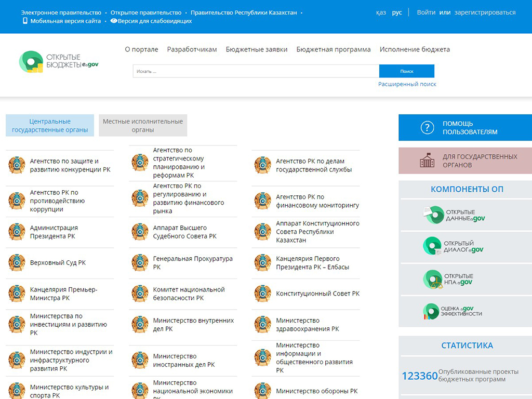
Task: Select Центральные государственные органы tab
Action: pos(50,126)
